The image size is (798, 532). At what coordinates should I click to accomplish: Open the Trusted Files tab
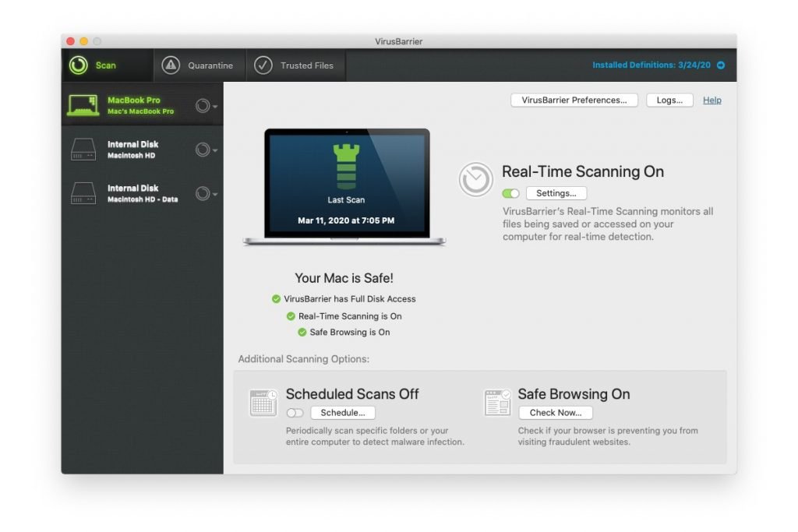tap(295, 65)
